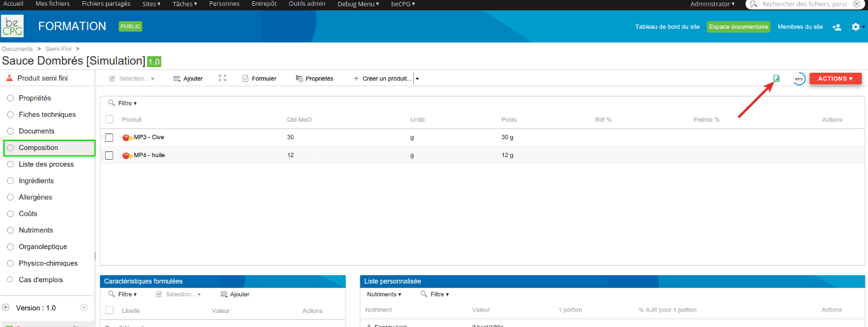Open arrow beside Créer un produit

click(417, 79)
